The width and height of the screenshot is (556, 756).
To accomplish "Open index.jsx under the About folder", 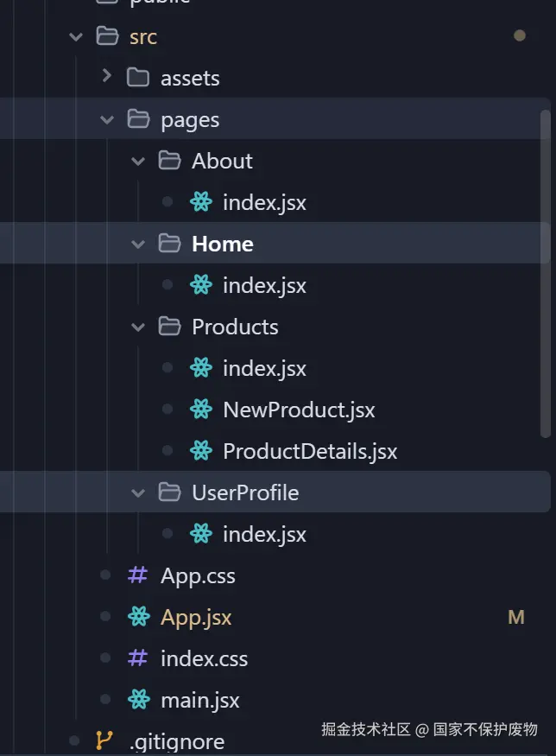I will pyautogui.click(x=264, y=202).
